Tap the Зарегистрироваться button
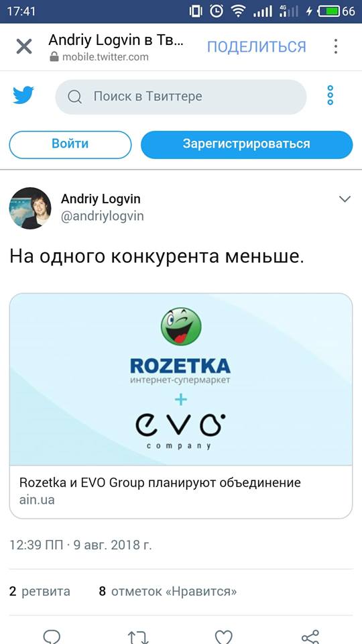 pyautogui.click(x=247, y=145)
